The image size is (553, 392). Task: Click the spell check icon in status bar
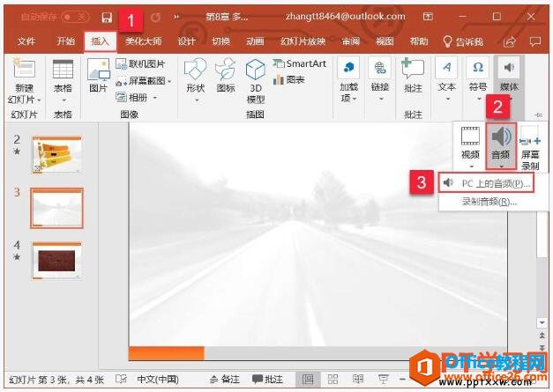point(121,380)
